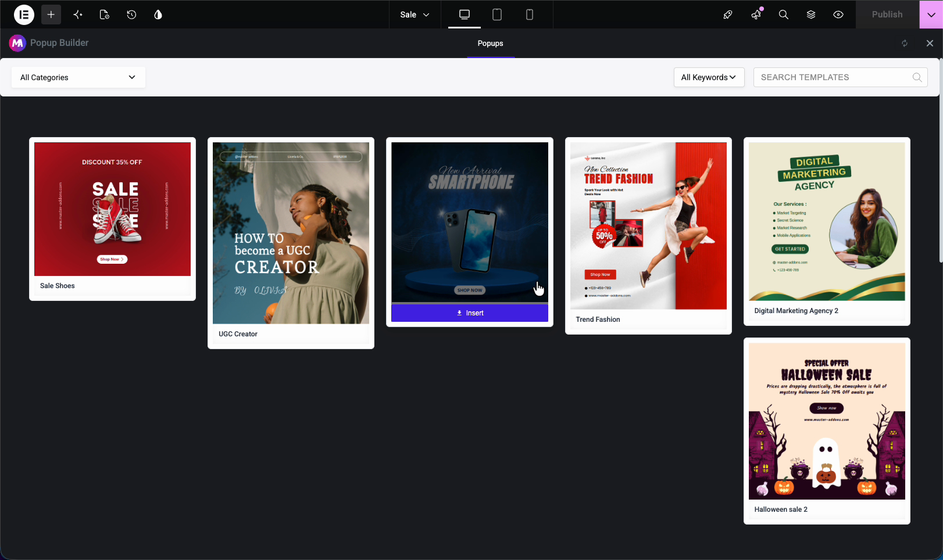
Task: Open the Finder search icon
Action: tap(784, 15)
